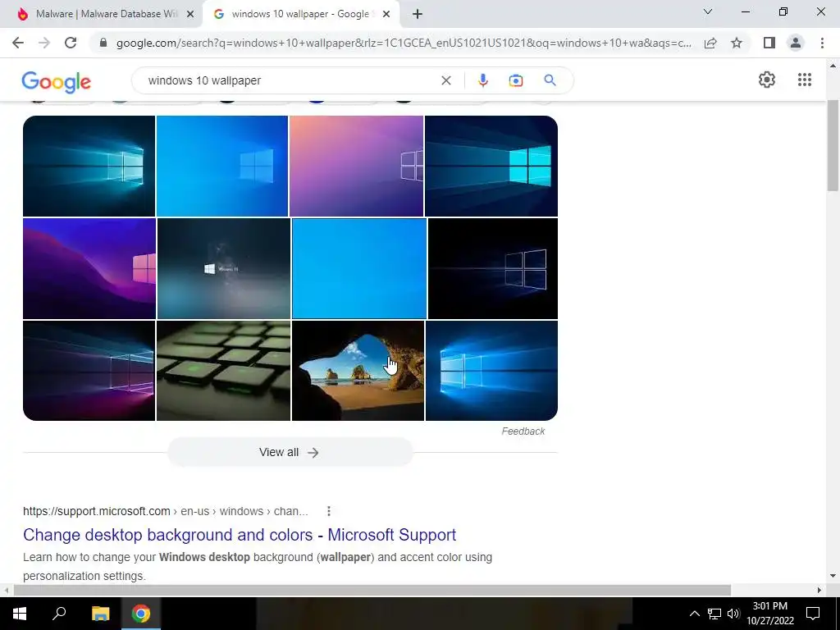The image size is (840, 630).
Task: Open the taskbar clock and date
Action: (x=769, y=614)
